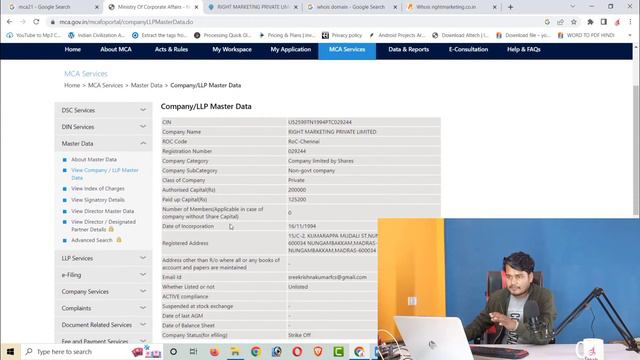Close the Ministry Of Corporate Affairs tab
This screenshot has width=640, height=360.
[x=196, y=7]
